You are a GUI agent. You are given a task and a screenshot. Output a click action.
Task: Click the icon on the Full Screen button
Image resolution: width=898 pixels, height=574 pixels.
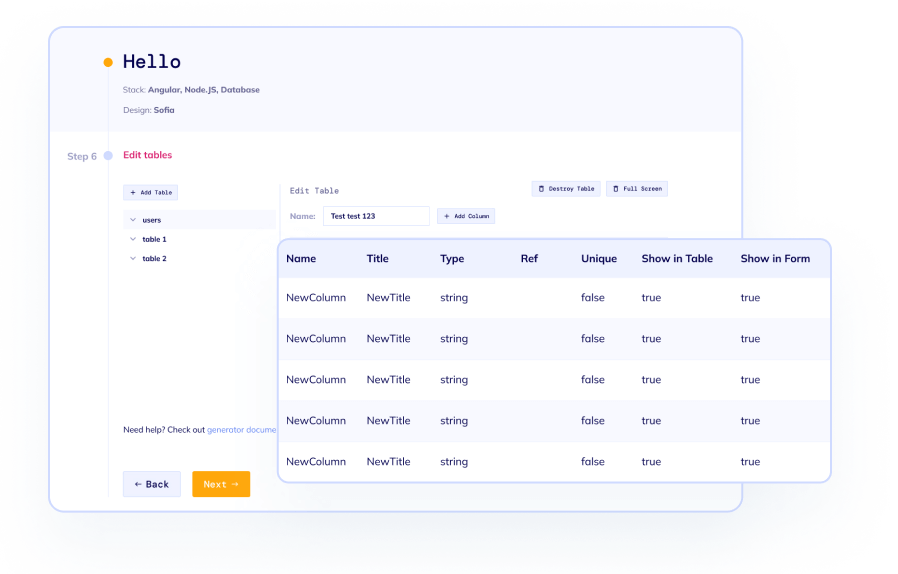click(616, 189)
